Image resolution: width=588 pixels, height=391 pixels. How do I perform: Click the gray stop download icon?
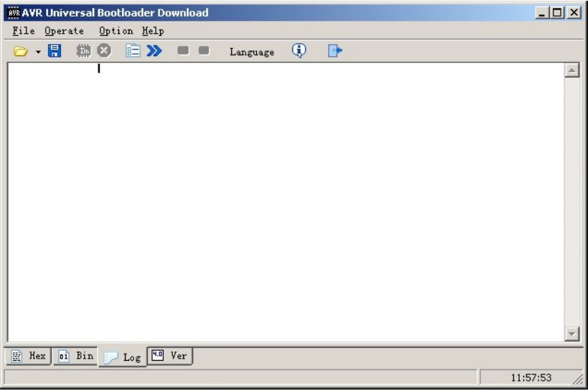click(x=104, y=51)
